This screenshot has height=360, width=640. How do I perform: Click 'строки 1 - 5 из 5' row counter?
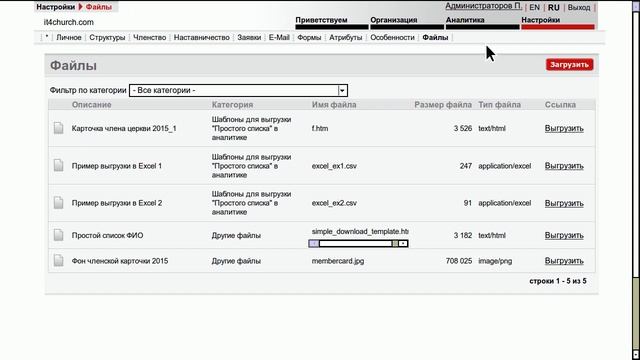(558, 281)
